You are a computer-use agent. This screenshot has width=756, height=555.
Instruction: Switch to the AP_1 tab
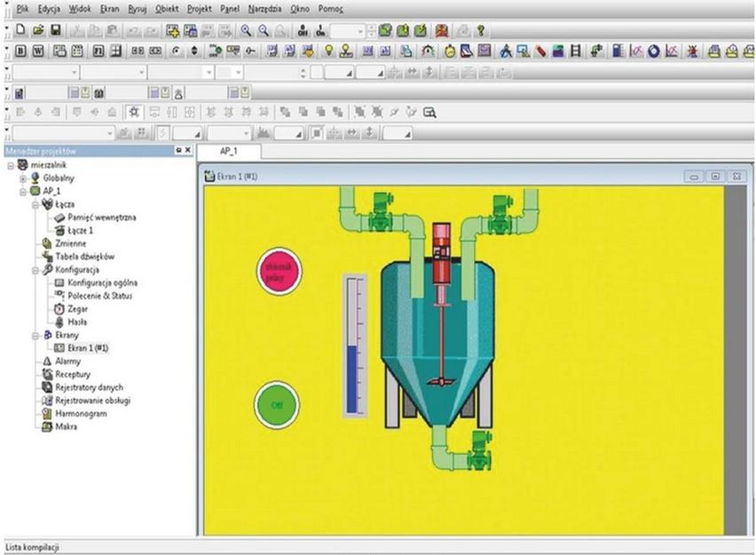click(x=229, y=152)
